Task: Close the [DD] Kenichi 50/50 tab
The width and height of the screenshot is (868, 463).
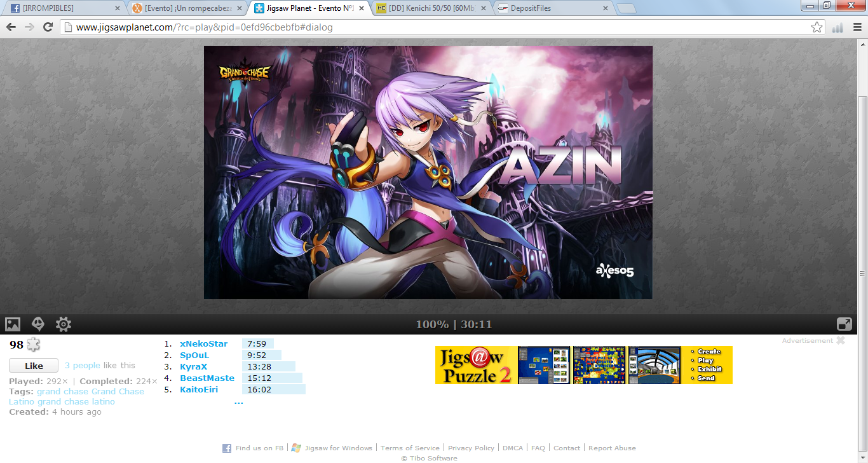Action: [483, 8]
